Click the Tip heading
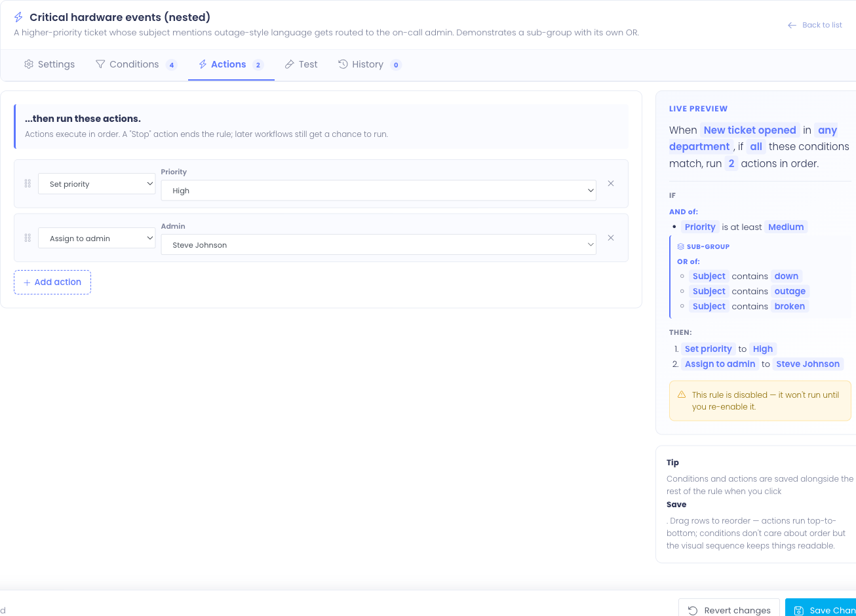 pyautogui.click(x=673, y=463)
